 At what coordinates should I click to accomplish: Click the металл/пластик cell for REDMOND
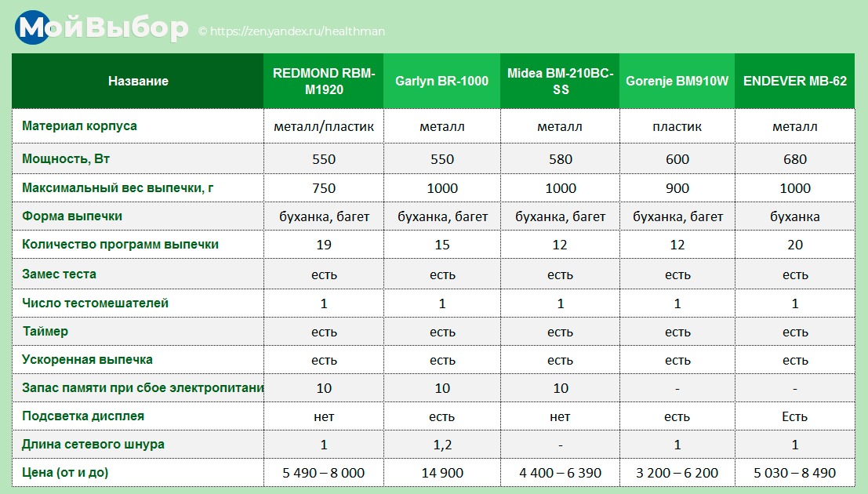click(324, 127)
